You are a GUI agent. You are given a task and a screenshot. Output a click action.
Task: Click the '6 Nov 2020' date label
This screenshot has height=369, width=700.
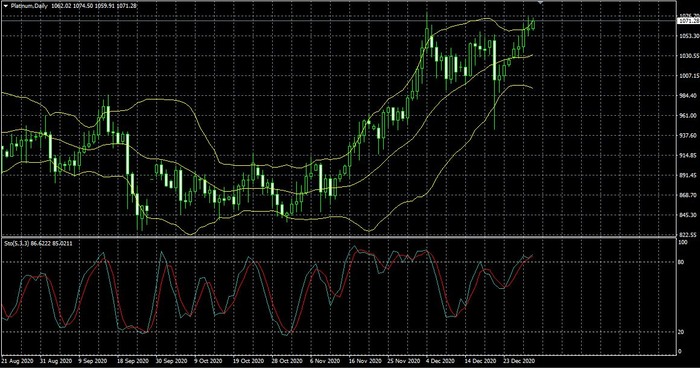pos(325,361)
